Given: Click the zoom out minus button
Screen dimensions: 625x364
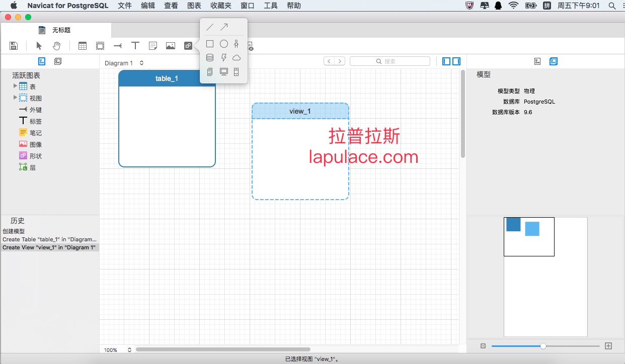Looking at the screenshot, I should (483, 346).
